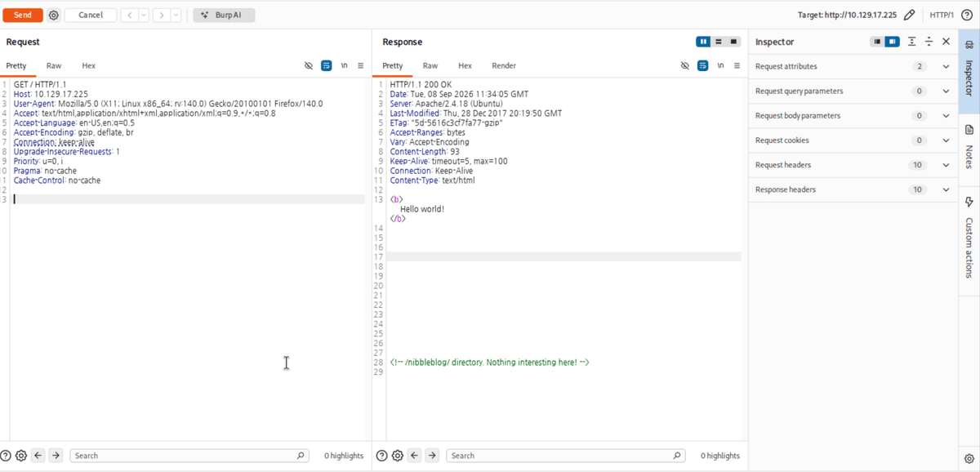Go to next Response search match
The width and height of the screenshot is (980, 472).
tap(432, 456)
